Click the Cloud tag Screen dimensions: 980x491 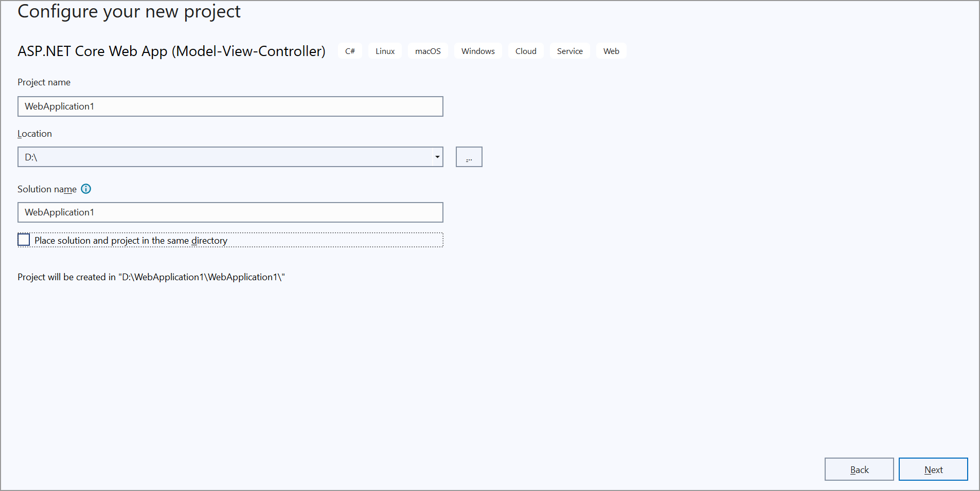click(526, 51)
